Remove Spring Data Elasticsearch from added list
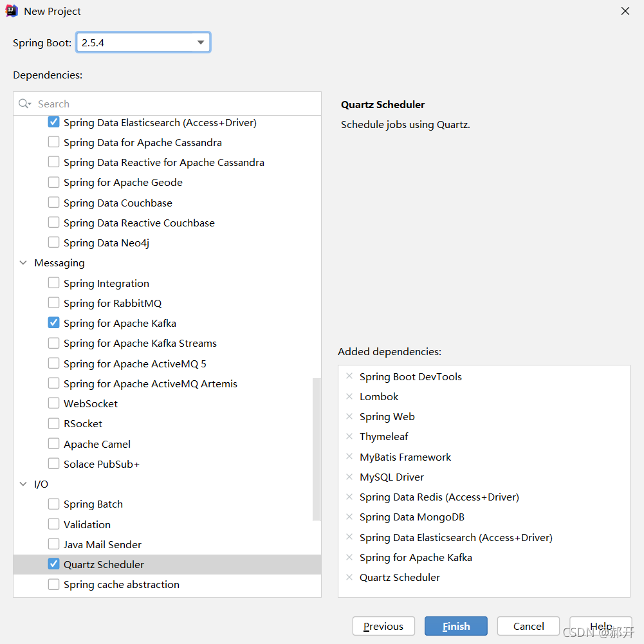 349,537
